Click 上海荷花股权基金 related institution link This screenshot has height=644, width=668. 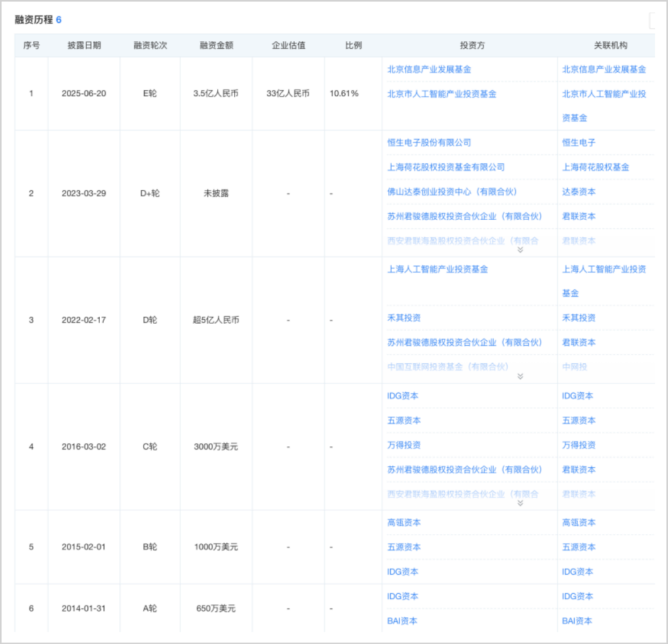click(x=596, y=167)
